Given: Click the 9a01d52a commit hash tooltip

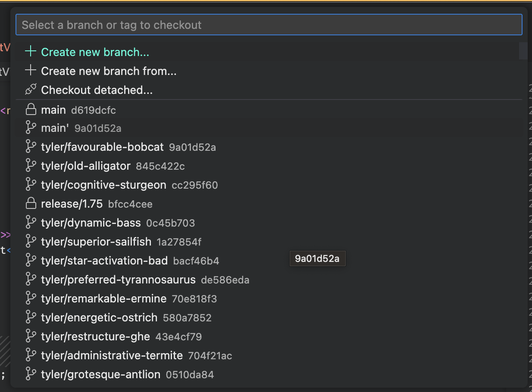Looking at the screenshot, I should click(x=317, y=258).
